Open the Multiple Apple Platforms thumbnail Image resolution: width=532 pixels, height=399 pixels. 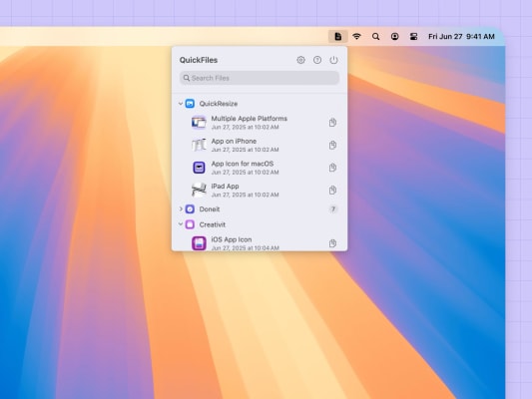[x=199, y=123]
